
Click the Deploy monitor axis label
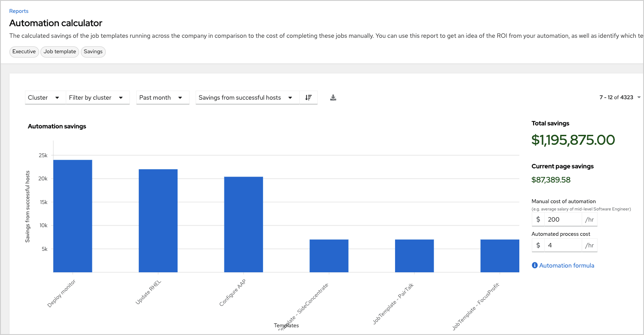click(62, 293)
